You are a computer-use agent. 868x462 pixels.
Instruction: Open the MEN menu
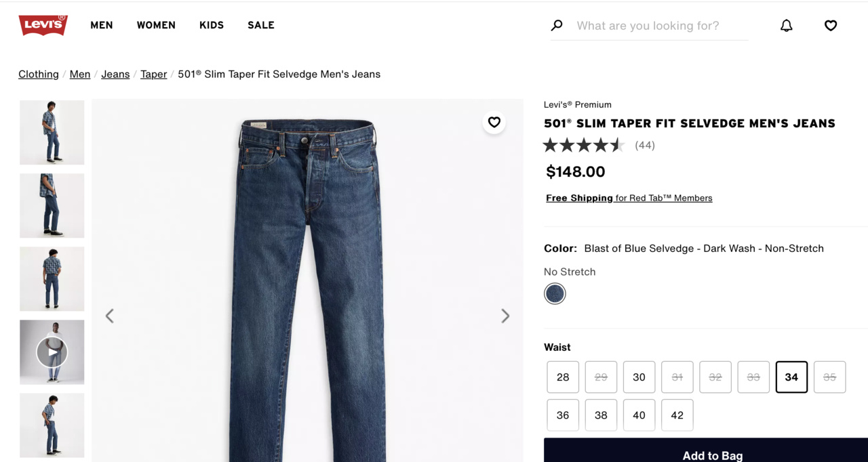(102, 25)
